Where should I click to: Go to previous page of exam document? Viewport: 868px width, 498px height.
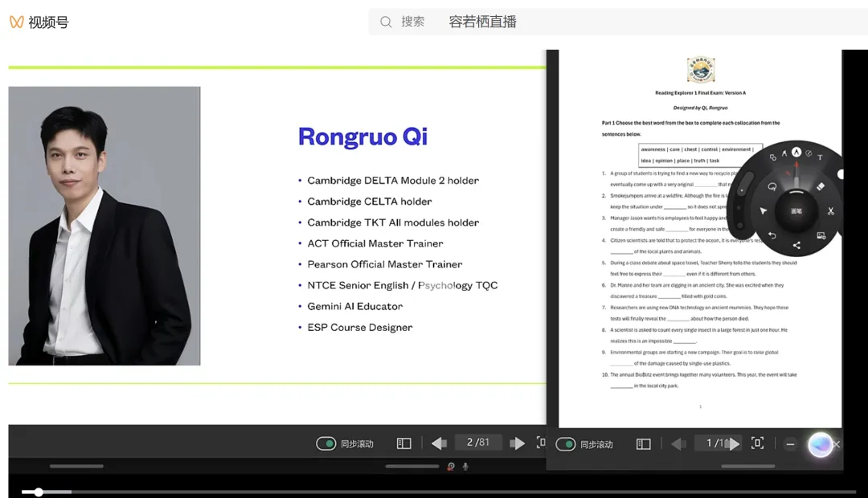[x=678, y=443]
